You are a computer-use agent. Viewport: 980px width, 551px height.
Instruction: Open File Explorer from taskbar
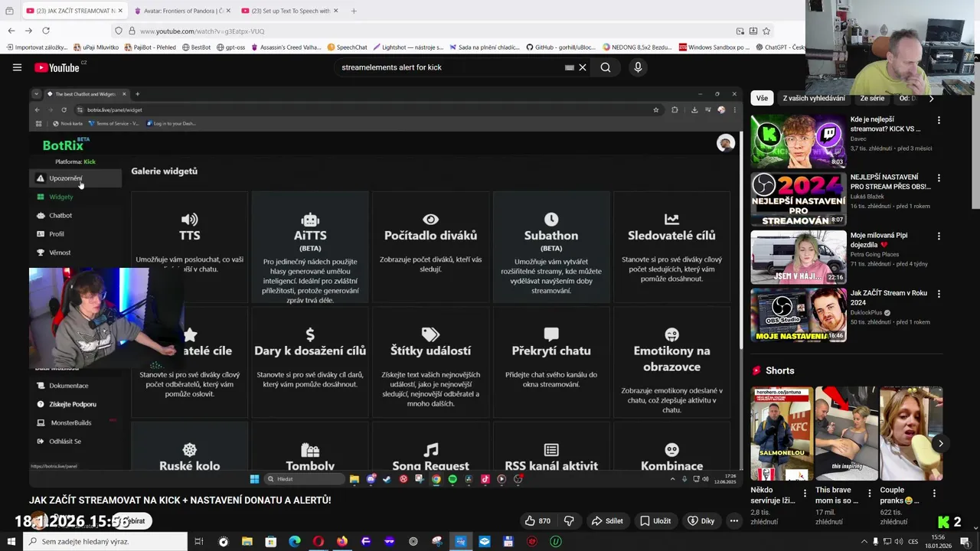pos(247,542)
